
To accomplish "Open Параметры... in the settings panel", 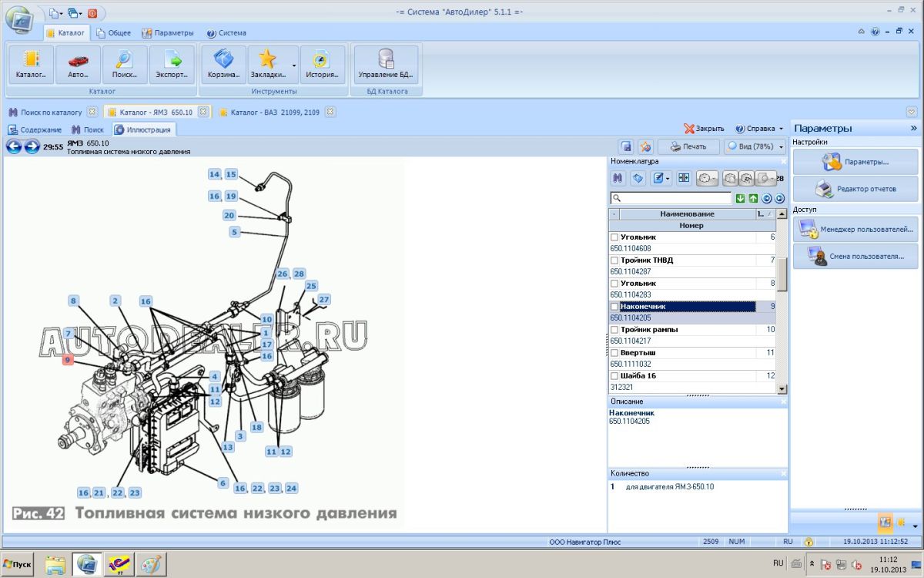I will [855, 162].
